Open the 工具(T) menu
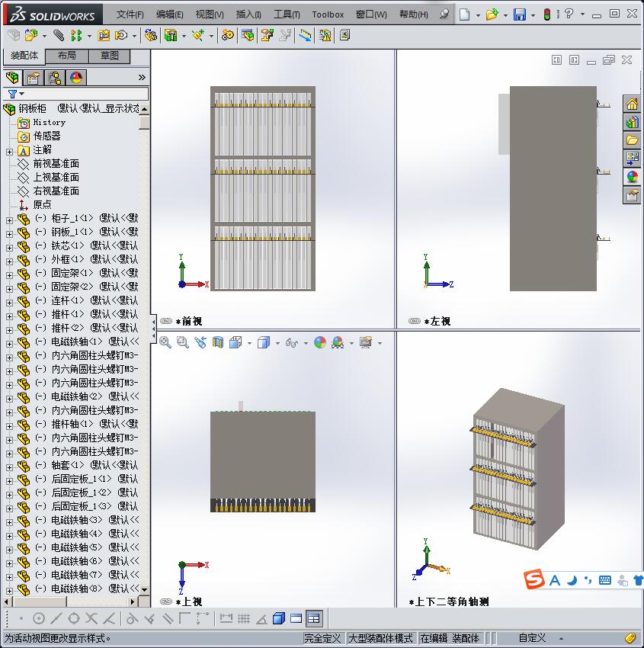This screenshot has width=644, height=648. [287, 14]
